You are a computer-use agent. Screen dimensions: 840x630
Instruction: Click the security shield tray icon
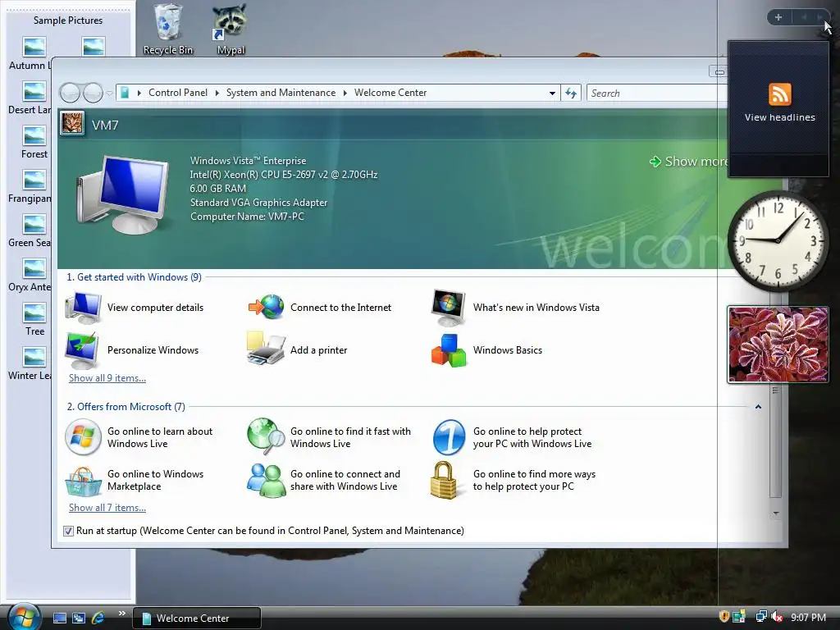pyautogui.click(x=724, y=617)
